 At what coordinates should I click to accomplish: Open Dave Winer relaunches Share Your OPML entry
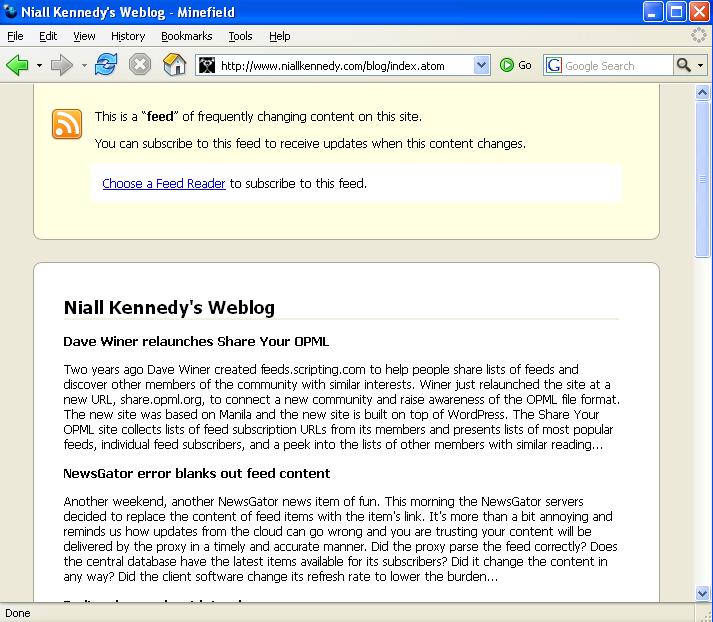pos(196,341)
